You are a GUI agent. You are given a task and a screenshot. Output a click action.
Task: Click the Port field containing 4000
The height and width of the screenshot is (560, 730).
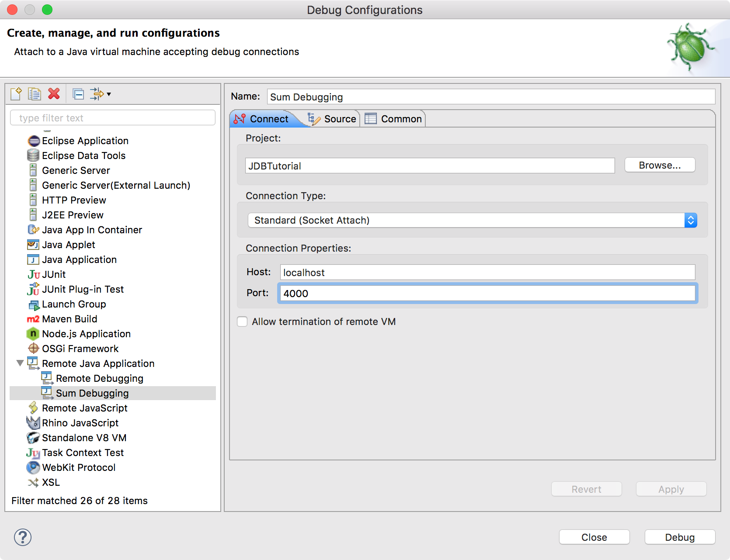(488, 294)
